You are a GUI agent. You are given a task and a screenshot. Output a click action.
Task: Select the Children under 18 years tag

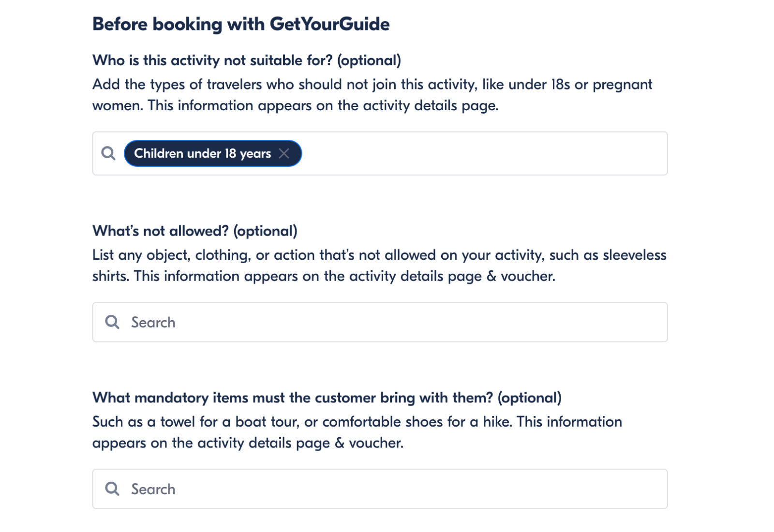point(203,153)
